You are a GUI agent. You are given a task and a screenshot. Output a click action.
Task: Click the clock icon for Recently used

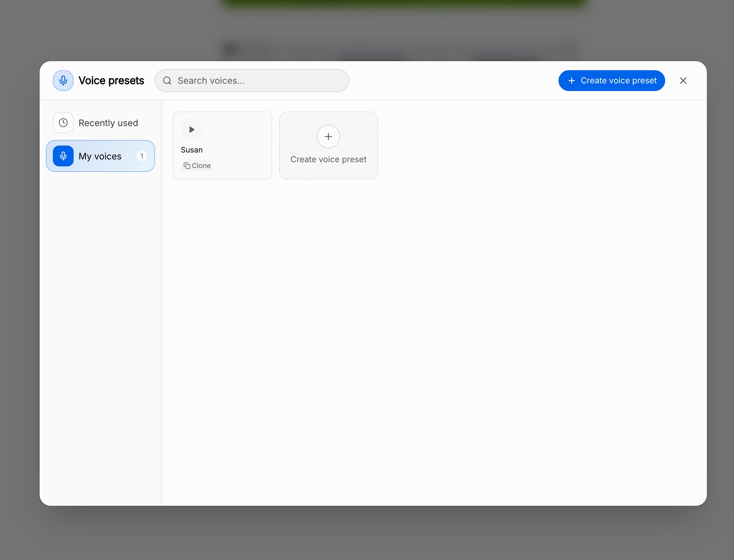(x=63, y=123)
